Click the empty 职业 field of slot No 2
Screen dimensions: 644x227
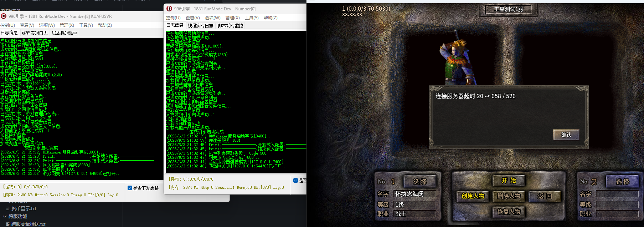pyautogui.click(x=617, y=214)
